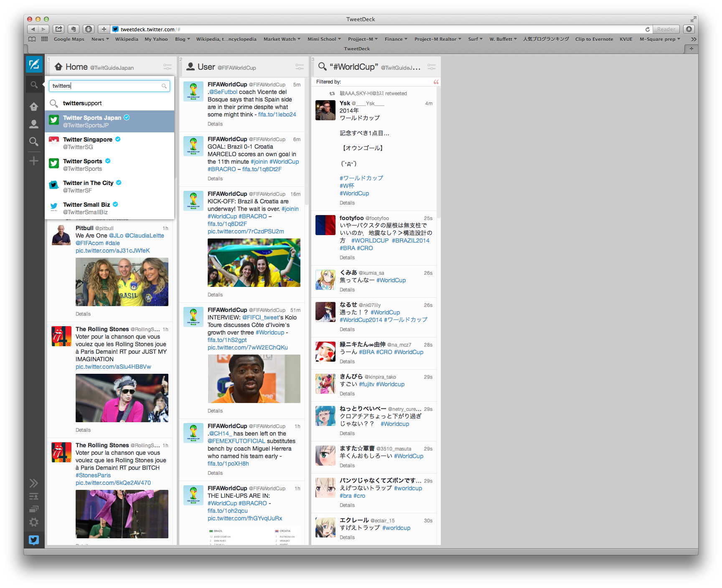Click the Reader button
This screenshot has height=588, width=722.
coord(666,29)
